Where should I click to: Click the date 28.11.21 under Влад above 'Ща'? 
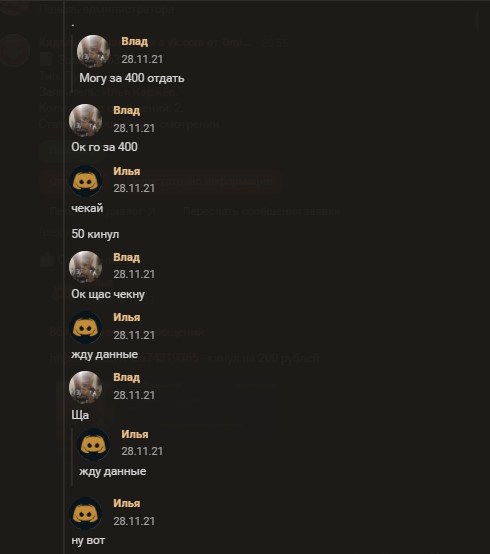(134, 395)
